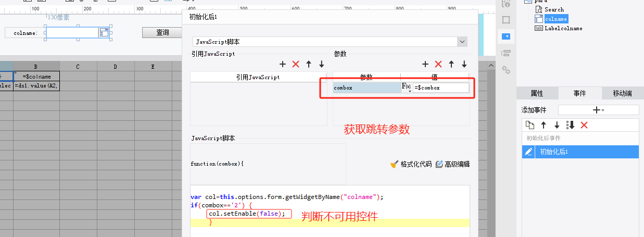Click the 格式化代码 format code button

411,164
